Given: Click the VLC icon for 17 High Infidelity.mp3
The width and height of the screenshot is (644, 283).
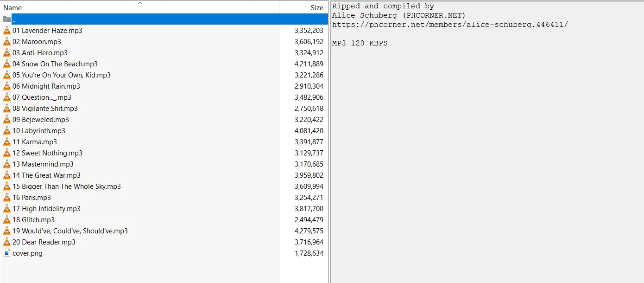Looking at the screenshot, I should [x=7, y=209].
